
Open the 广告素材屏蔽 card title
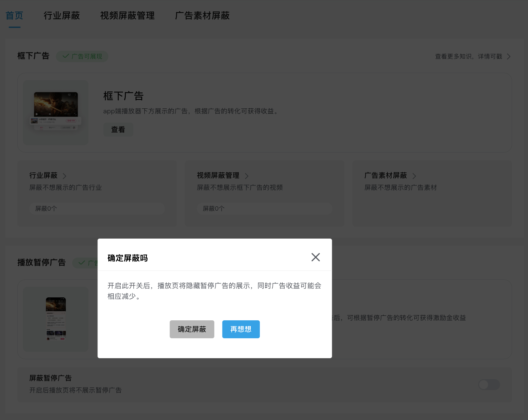386,175
